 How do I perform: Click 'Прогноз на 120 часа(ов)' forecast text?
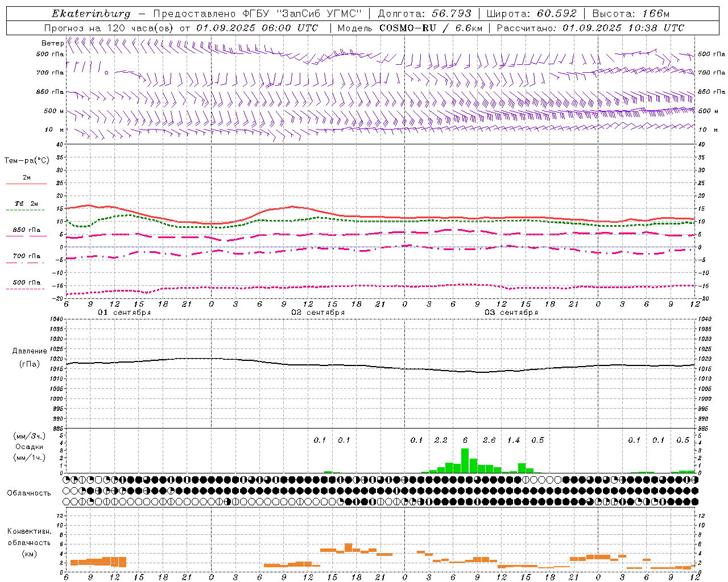pyautogui.click(x=110, y=28)
